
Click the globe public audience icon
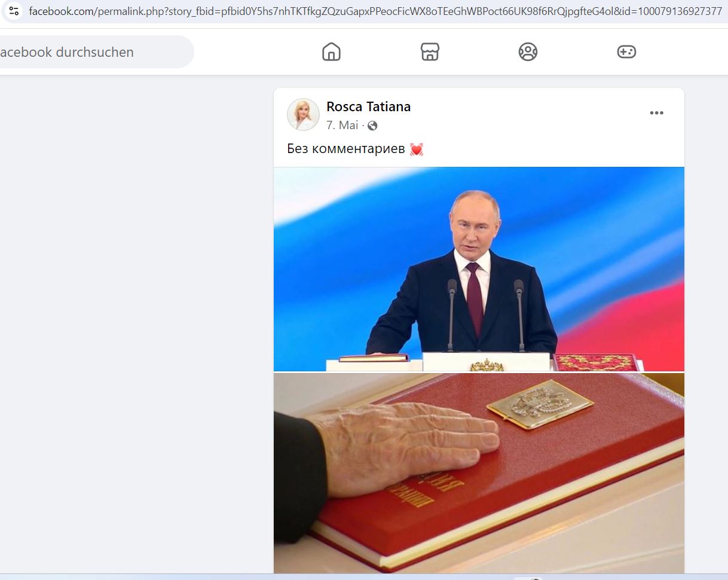(372, 126)
